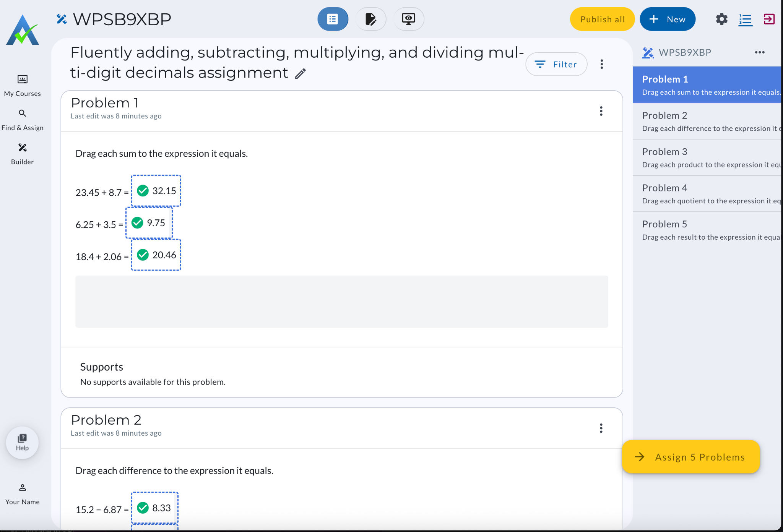The image size is (783, 532).
Task: Open right panel ellipsis menu
Action: (x=760, y=52)
